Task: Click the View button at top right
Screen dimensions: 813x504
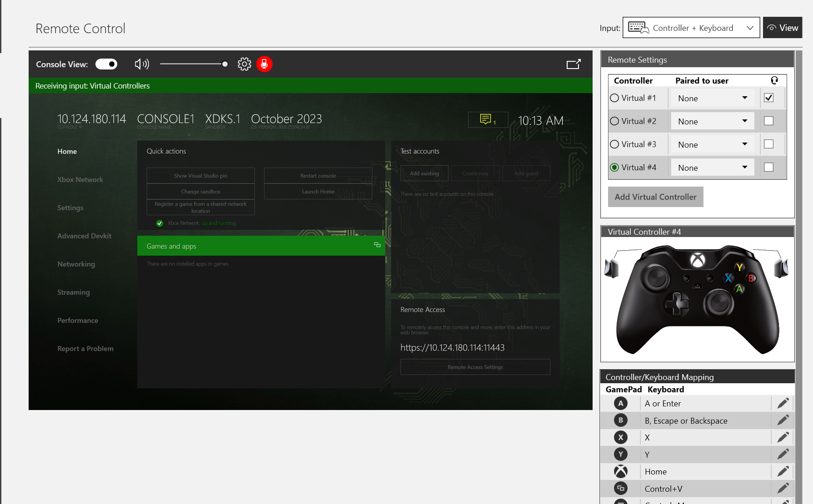Action: click(783, 28)
